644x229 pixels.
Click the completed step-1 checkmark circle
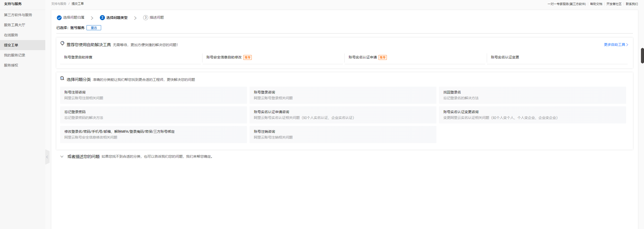click(59, 18)
